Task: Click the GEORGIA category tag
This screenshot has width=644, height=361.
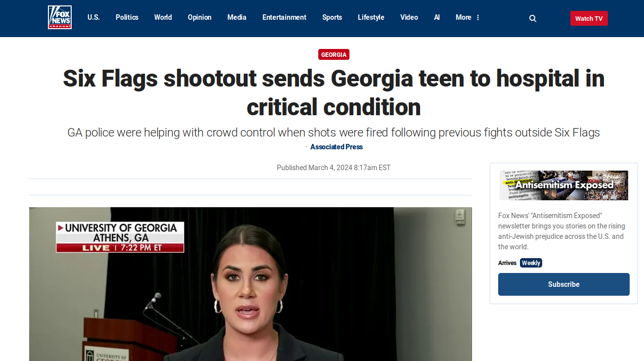Action: (334, 54)
